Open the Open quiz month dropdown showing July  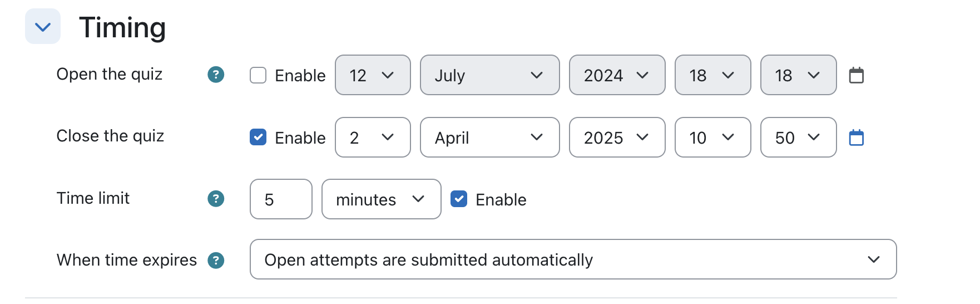point(490,75)
